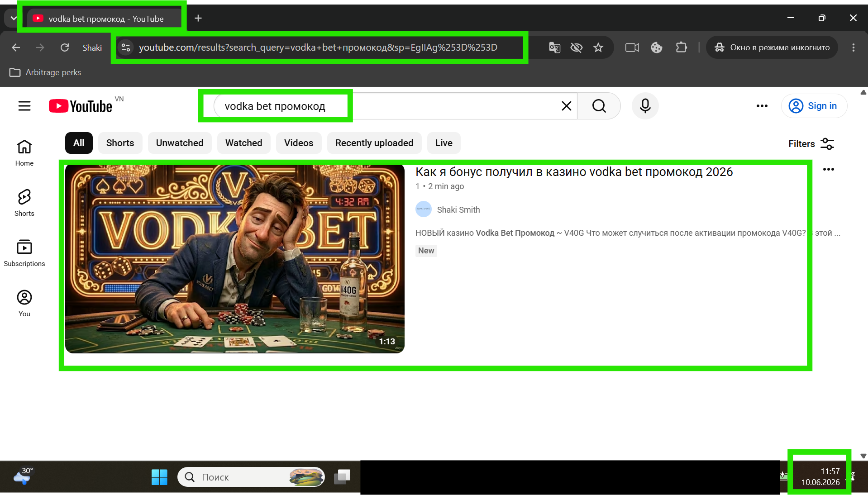Open the YouTube guide hamburger menu
The width and height of the screenshot is (868, 495).
click(x=24, y=106)
